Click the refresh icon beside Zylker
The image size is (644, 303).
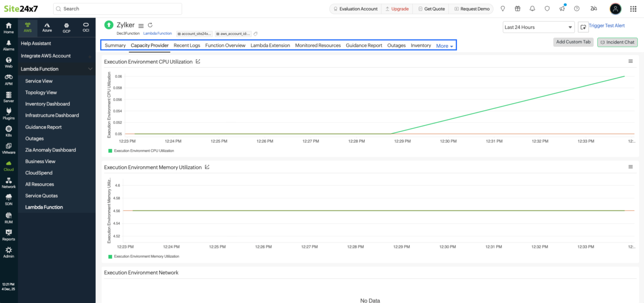150,25
